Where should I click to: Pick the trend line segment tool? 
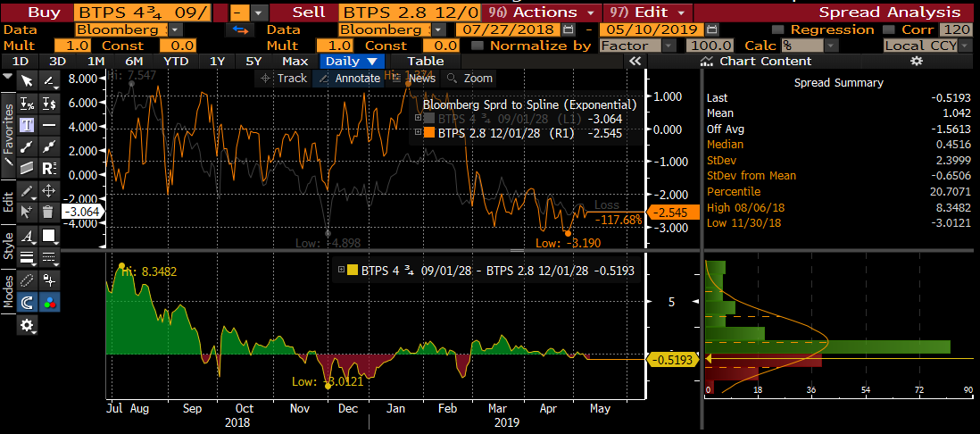pyautogui.click(x=27, y=146)
